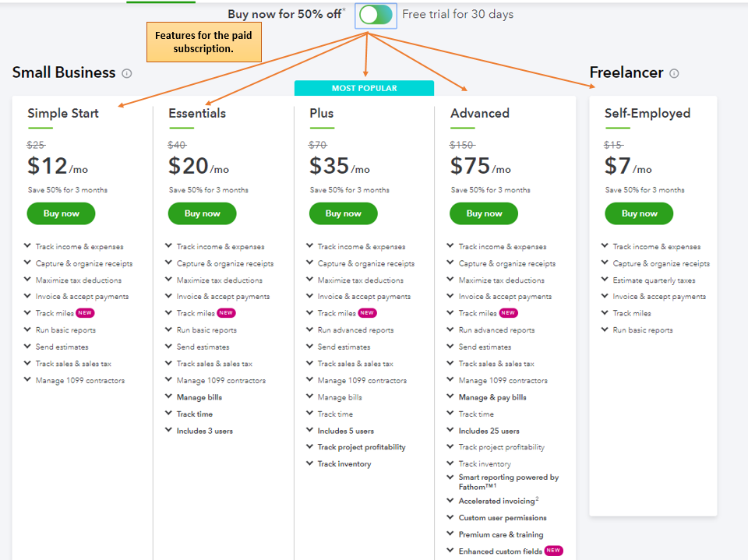The image size is (748, 560).
Task: Click Buy now for Simple Start plan
Action: [x=61, y=213]
